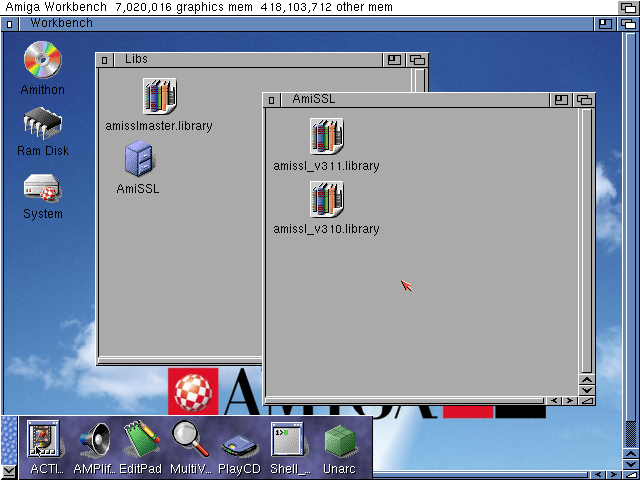Click AmiSSL horizontal scrollbar

coord(405,401)
